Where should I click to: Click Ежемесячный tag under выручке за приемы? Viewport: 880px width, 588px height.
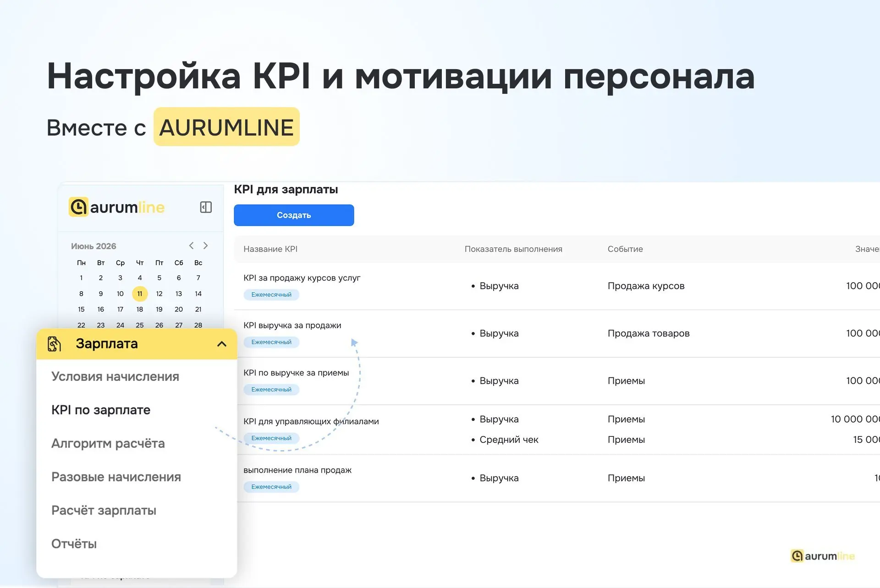[271, 389]
